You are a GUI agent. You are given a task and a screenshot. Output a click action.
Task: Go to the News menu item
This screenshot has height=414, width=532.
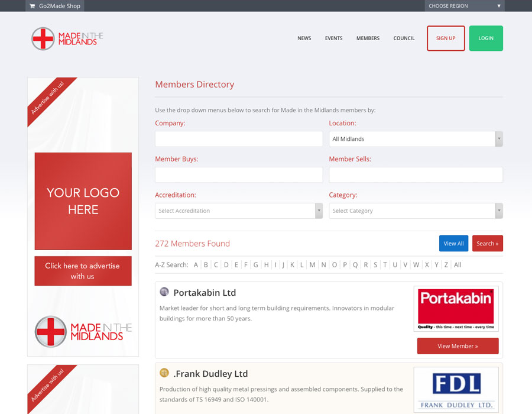click(304, 38)
